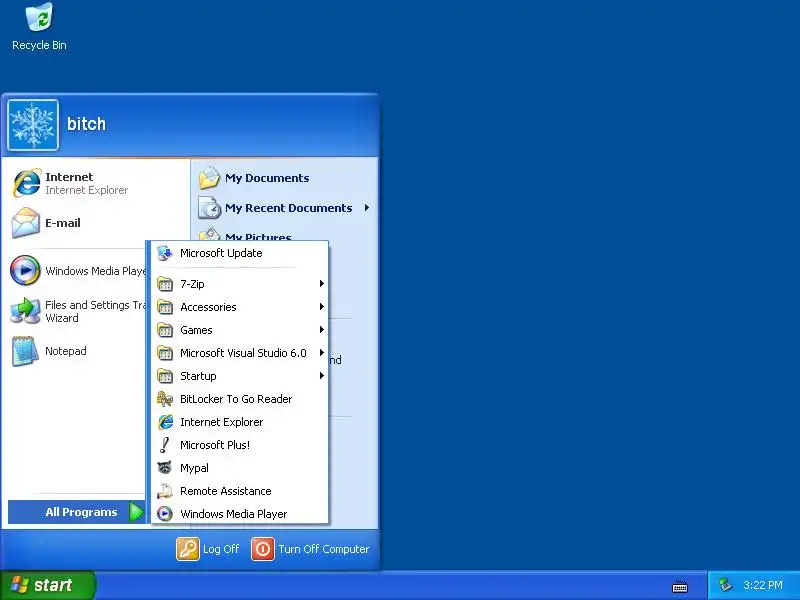The width and height of the screenshot is (800, 600).
Task: Expand the My Recent Documents arrow
Action: [x=366, y=208]
